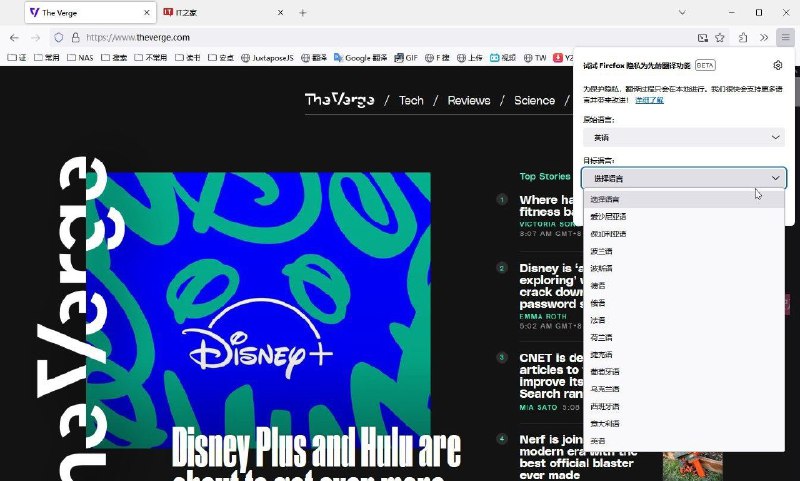Open the 上传 bookmark
Viewport: 800px width, 481px height.
pyautogui.click(x=469, y=58)
